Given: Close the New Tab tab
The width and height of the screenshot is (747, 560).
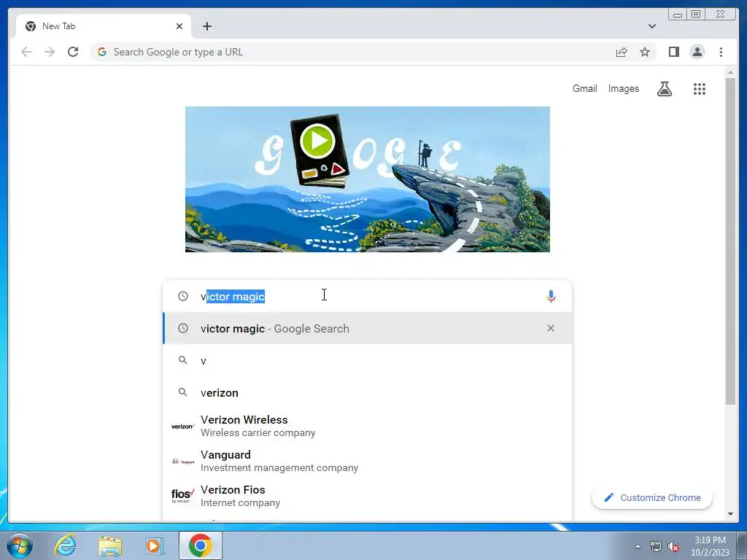Looking at the screenshot, I should [x=179, y=26].
